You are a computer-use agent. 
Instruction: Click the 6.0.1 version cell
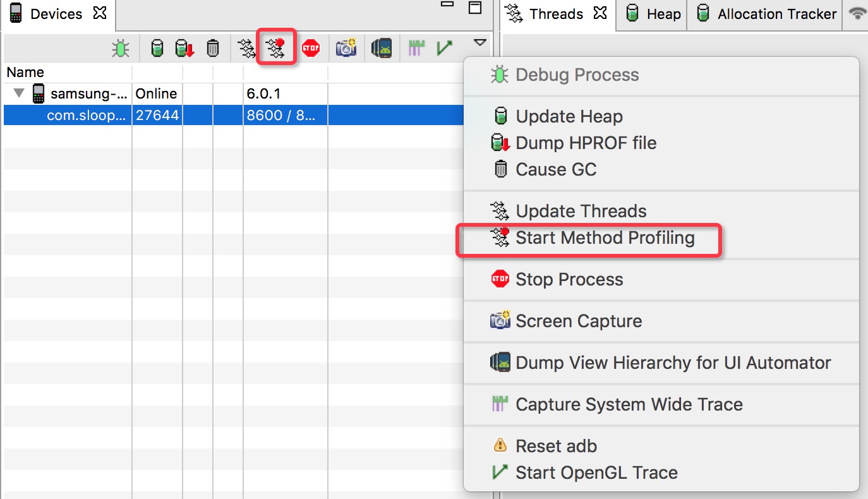coord(286,94)
